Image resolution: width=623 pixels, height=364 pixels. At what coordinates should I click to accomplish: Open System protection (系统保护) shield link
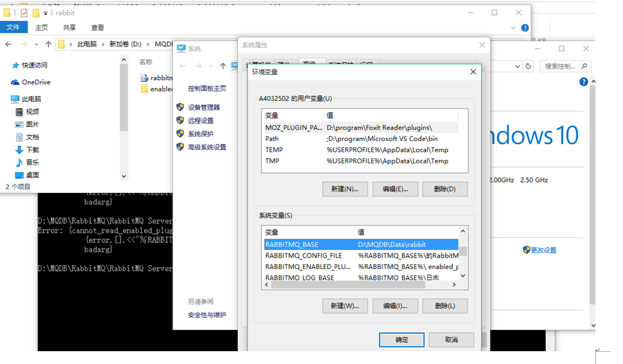pyautogui.click(x=195, y=134)
